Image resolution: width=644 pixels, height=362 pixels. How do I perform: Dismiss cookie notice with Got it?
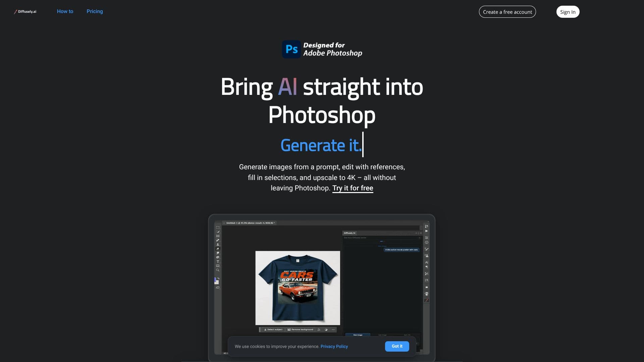pos(397,346)
